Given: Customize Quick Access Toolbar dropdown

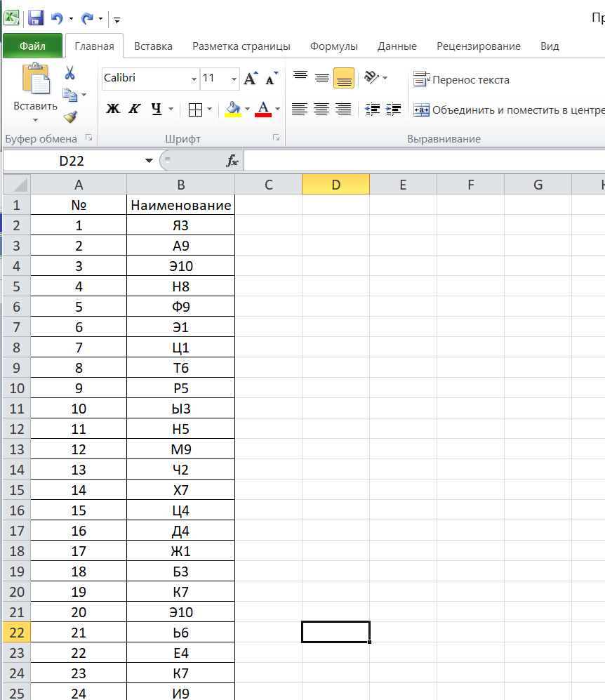Looking at the screenshot, I should click(117, 20).
